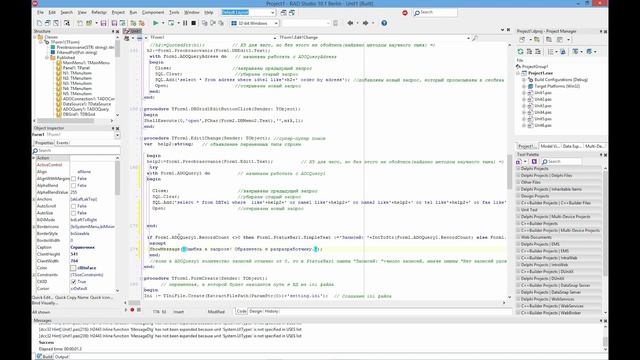Click the find magnifier icon at top right of the editor
This screenshot has width=640, height=360.
pyautogui.click(x=475, y=38)
